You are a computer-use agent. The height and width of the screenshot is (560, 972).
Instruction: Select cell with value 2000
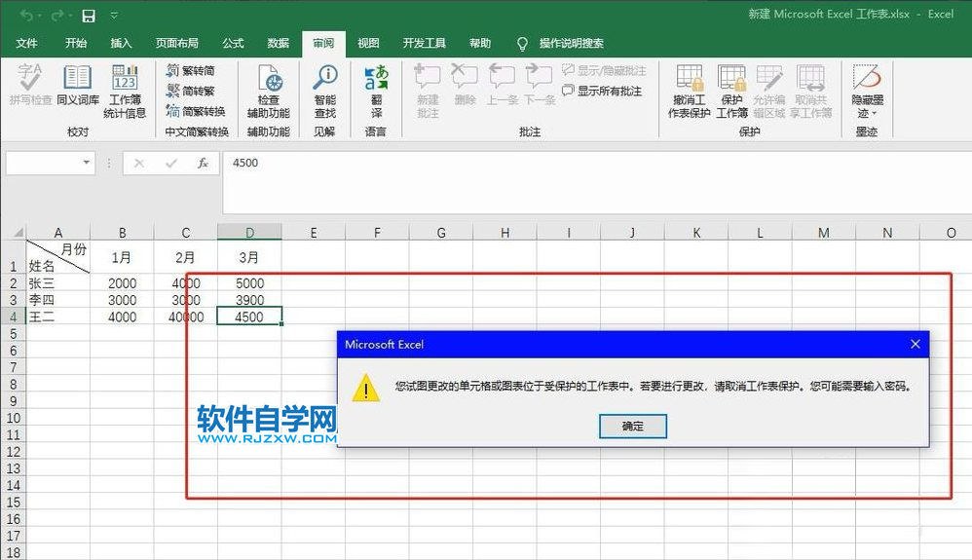click(122, 283)
